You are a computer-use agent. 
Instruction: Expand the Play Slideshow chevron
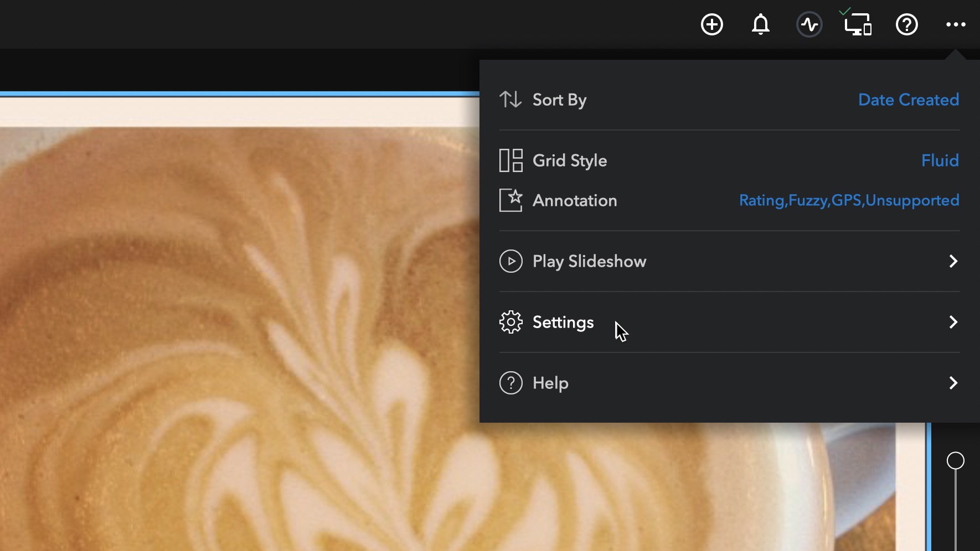pyautogui.click(x=953, y=261)
